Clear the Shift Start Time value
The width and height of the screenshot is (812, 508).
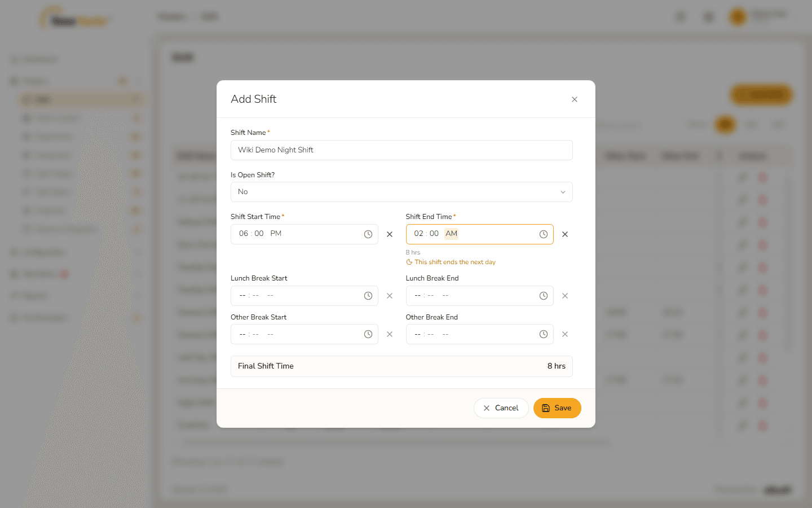[x=390, y=234]
